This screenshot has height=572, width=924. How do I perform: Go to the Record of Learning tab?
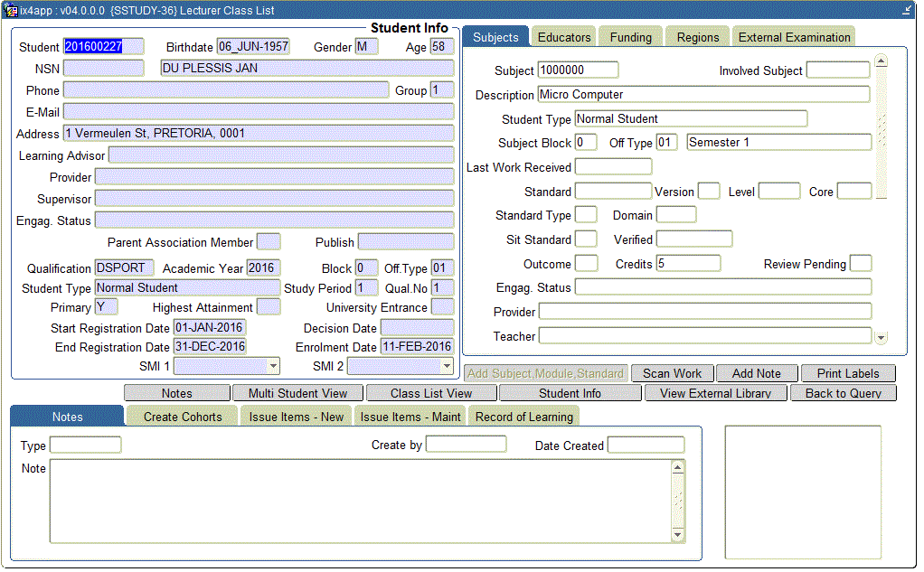click(523, 417)
